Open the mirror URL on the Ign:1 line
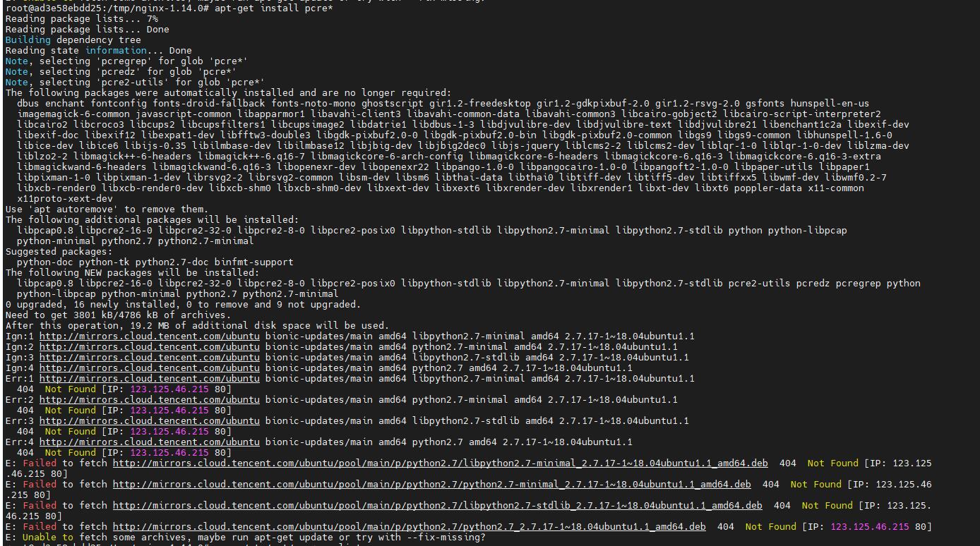 (x=149, y=336)
